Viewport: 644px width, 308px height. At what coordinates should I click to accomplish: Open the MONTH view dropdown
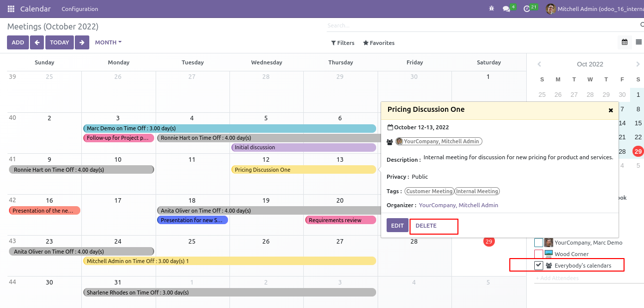point(108,42)
